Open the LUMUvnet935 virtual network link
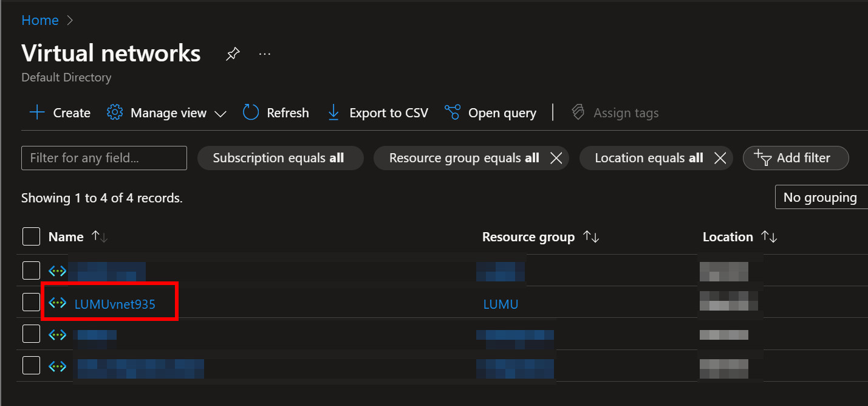The height and width of the screenshot is (406, 868). (115, 304)
